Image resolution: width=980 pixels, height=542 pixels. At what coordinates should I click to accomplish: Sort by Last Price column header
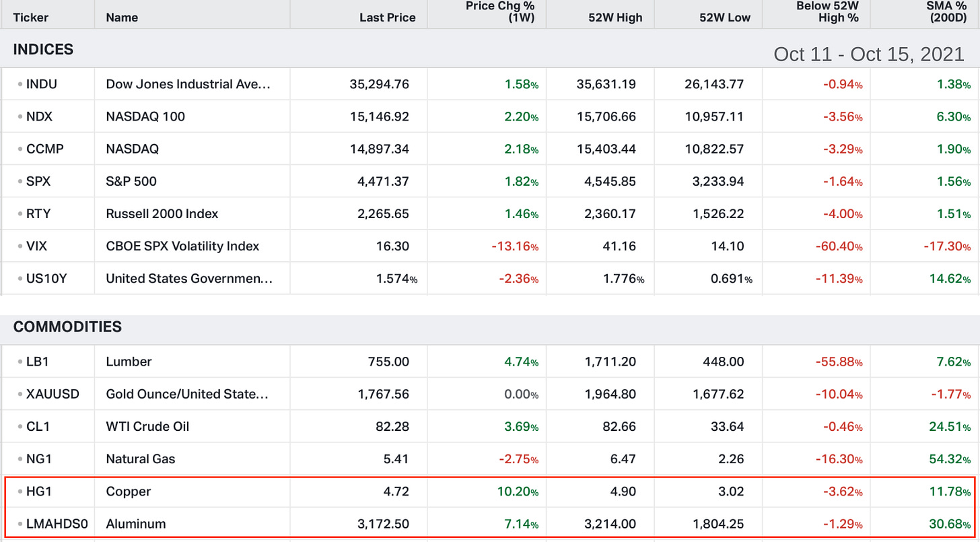[387, 18]
